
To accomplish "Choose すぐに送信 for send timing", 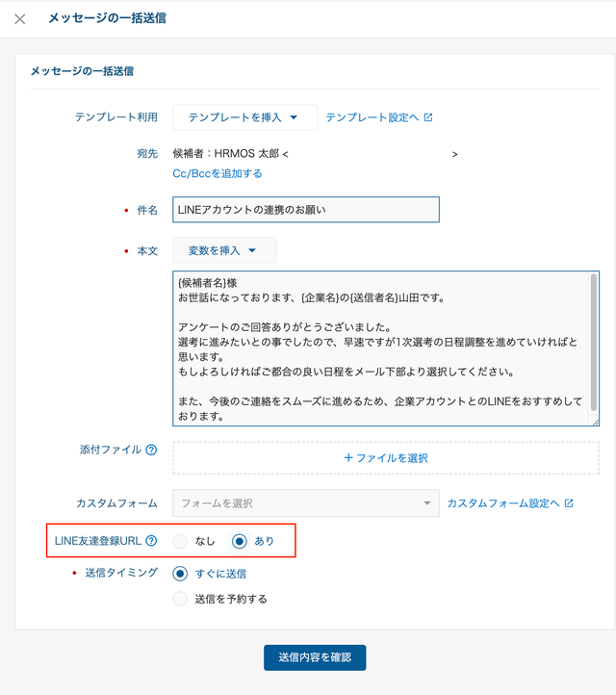I will tap(180, 574).
